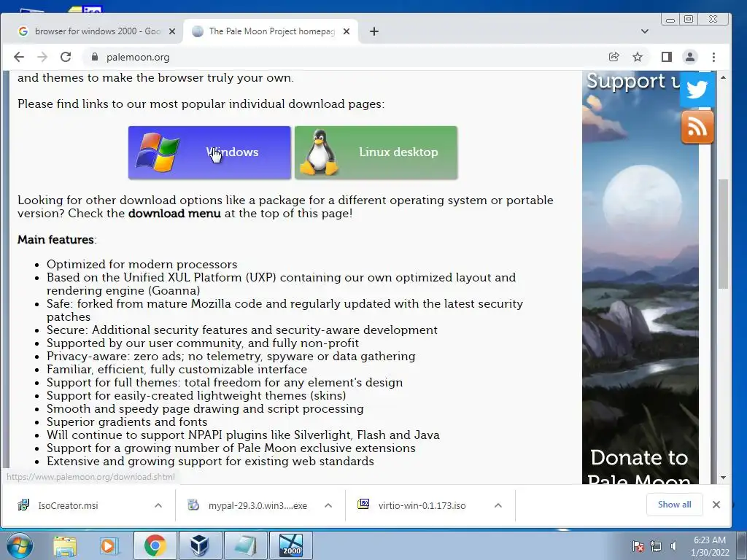Reload the Pale Moon page
The height and width of the screenshot is (560, 747).
pyautogui.click(x=66, y=57)
